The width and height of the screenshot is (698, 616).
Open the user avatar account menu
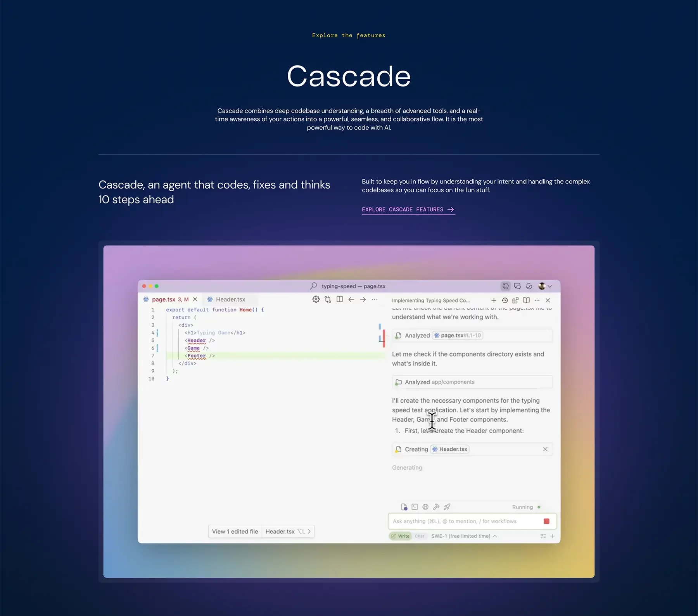coord(545,286)
